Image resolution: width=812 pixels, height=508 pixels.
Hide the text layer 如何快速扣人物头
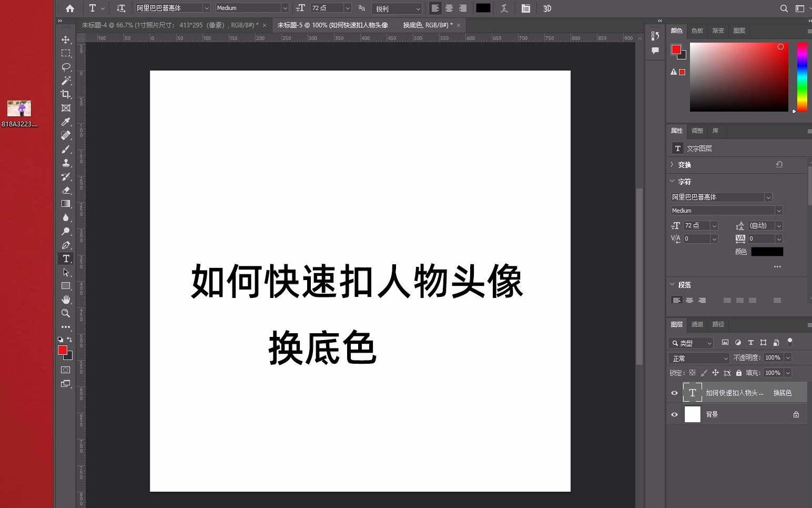point(674,392)
